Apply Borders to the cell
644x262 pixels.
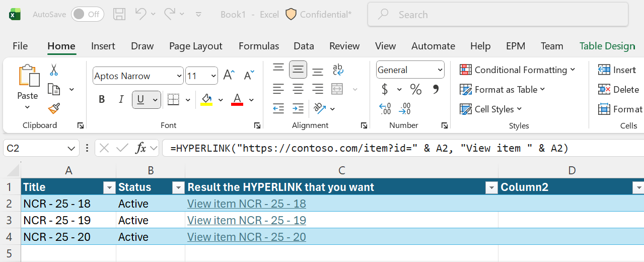(x=173, y=99)
